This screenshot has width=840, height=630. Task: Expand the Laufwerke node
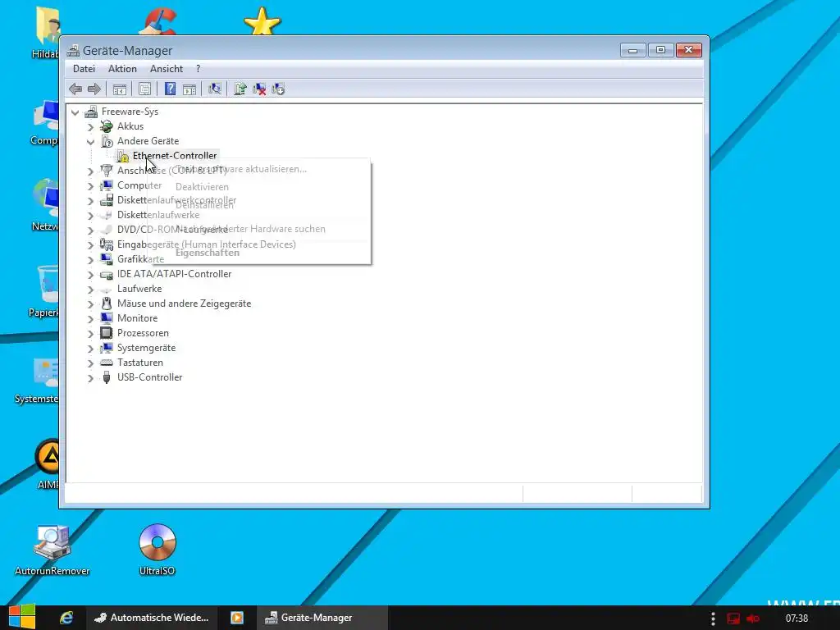pyautogui.click(x=90, y=290)
